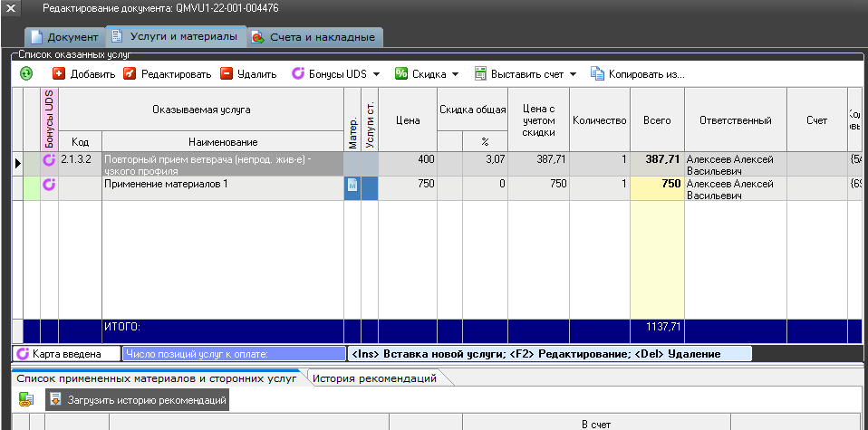Viewport: 868px width, 430px height.
Task: Close the document editing window
Action: (13, 8)
